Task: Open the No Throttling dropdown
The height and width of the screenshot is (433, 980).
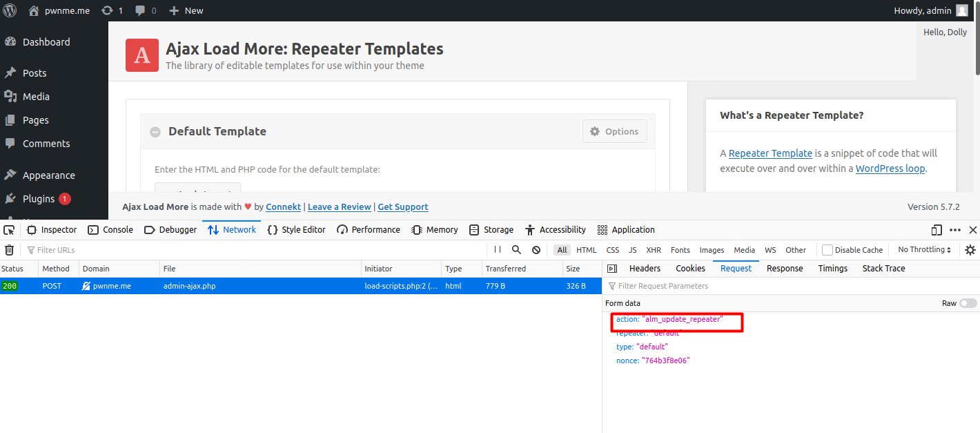Action: click(x=925, y=250)
